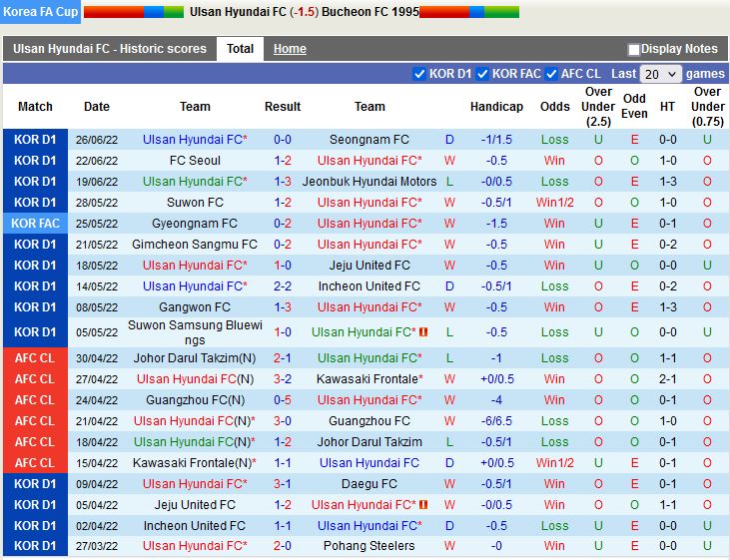This screenshot has height=560, width=730.
Task: Open Gyeongnam FC team link
Action: pos(195,224)
